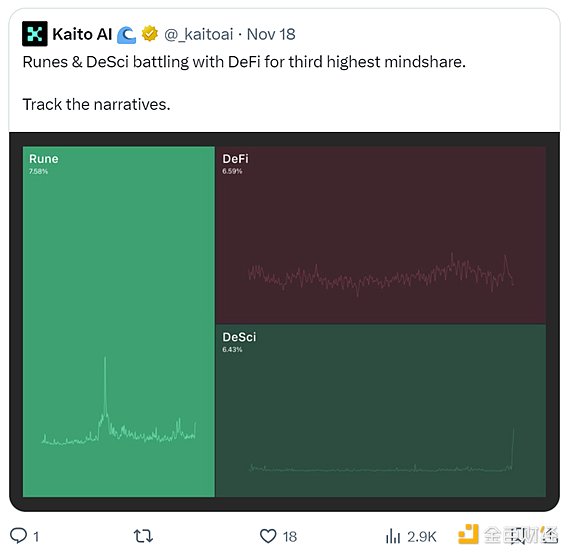Screen dimensions: 569x555
Task: Click the gold verified checkmark badge
Action: 150,34
